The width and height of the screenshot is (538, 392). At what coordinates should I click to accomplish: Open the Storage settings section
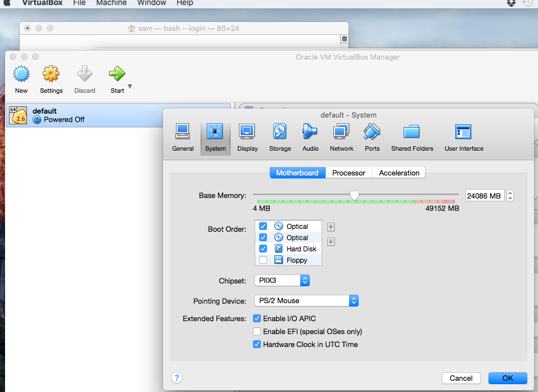coord(279,137)
